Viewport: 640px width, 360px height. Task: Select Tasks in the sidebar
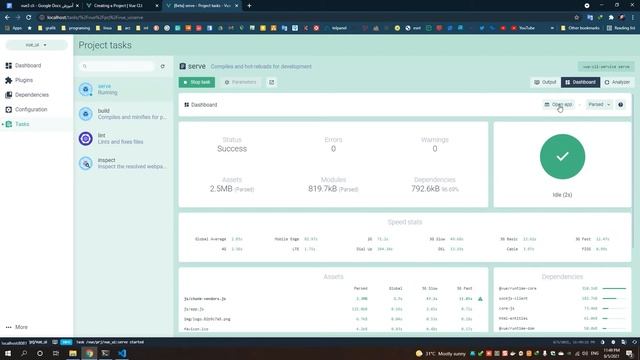pos(18,124)
